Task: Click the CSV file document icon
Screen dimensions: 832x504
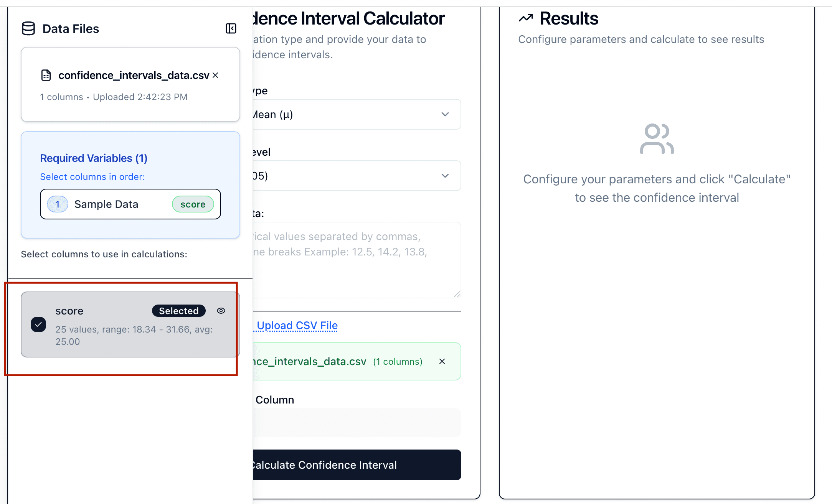Action: click(x=46, y=75)
